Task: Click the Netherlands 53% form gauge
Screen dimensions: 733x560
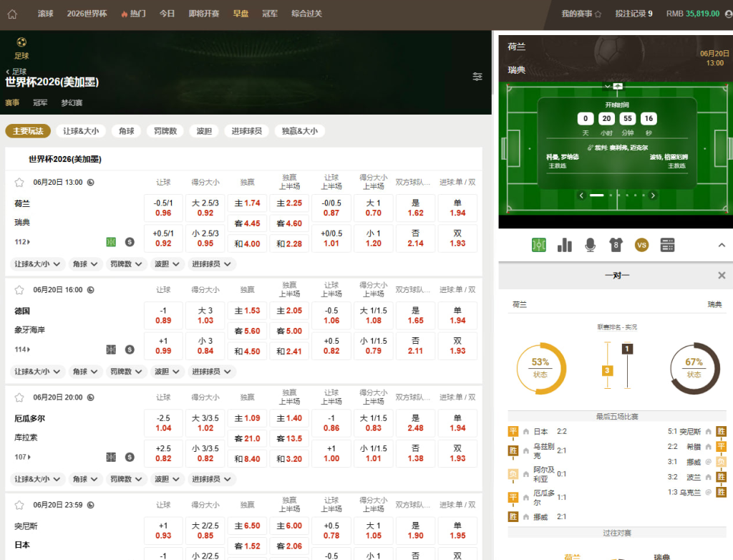Action: 541,368
